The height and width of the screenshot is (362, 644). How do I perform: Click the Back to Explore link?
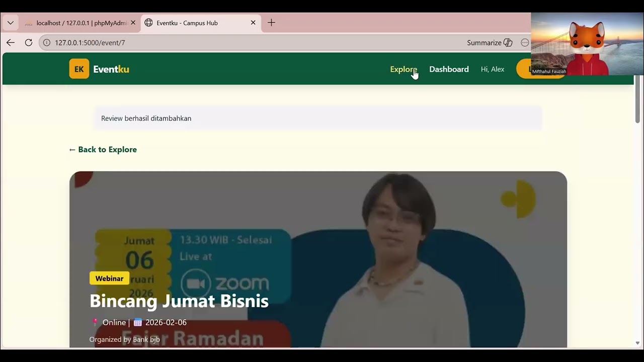click(103, 149)
